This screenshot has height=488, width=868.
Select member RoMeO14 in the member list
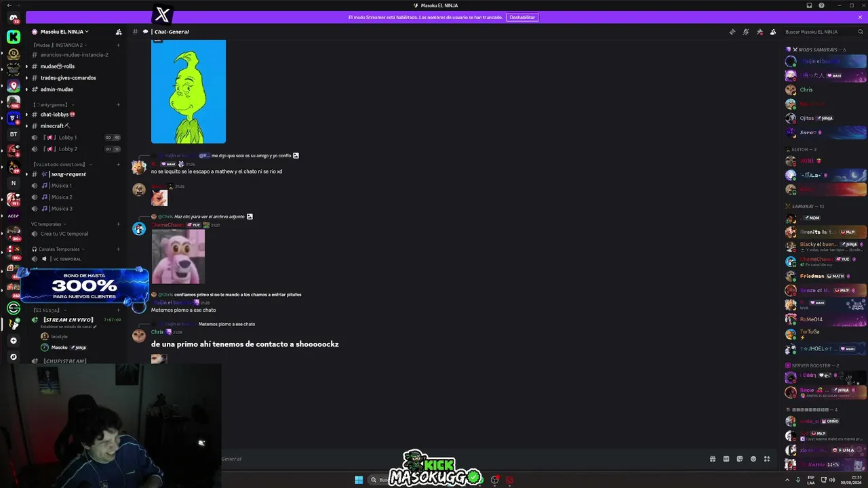click(x=826, y=319)
